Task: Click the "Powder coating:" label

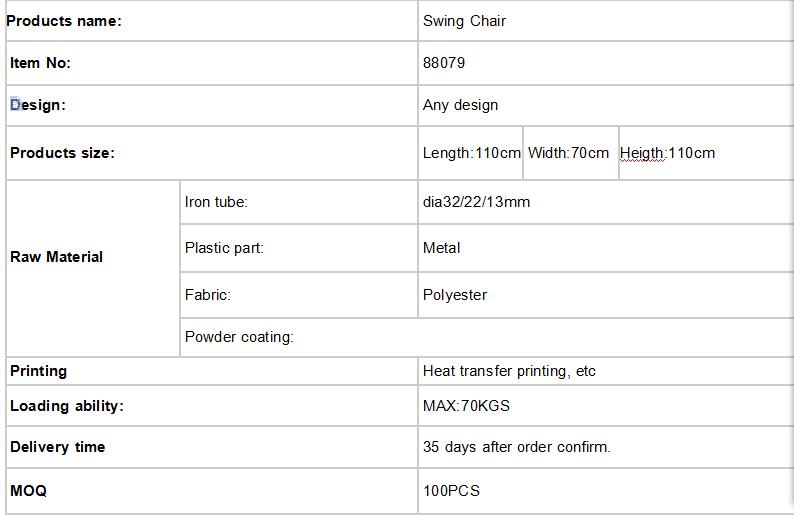Action: 239,337
